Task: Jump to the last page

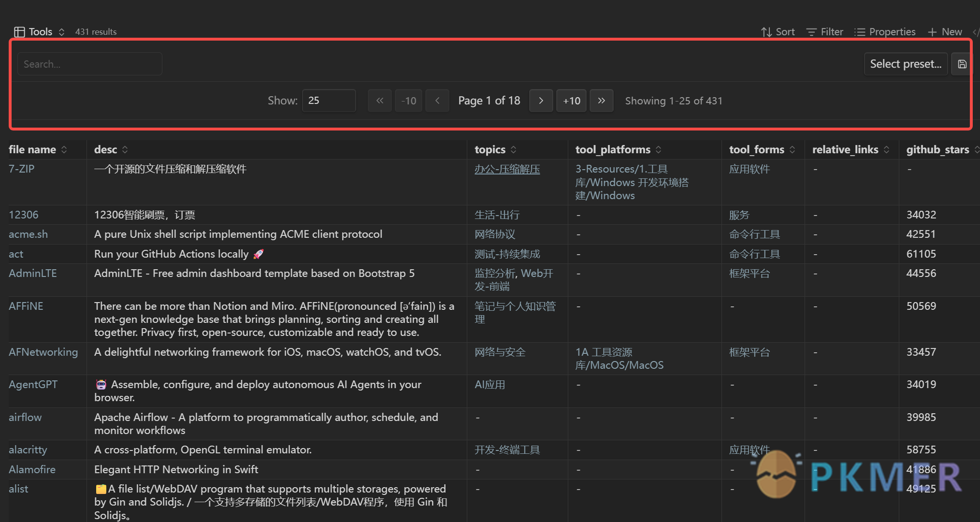Action: (x=602, y=101)
